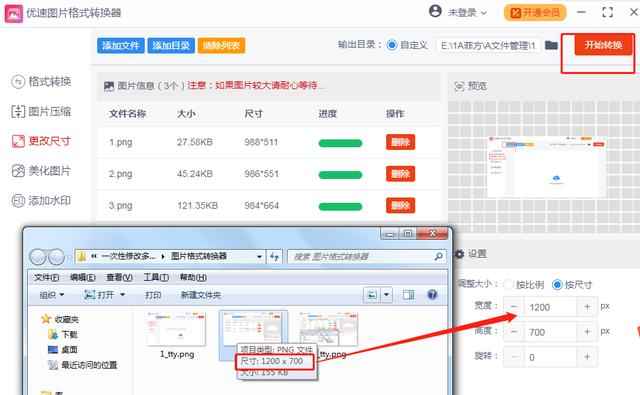Toggle the Explorer preview pane icon
The width and height of the screenshot is (640, 395).
[408, 295]
